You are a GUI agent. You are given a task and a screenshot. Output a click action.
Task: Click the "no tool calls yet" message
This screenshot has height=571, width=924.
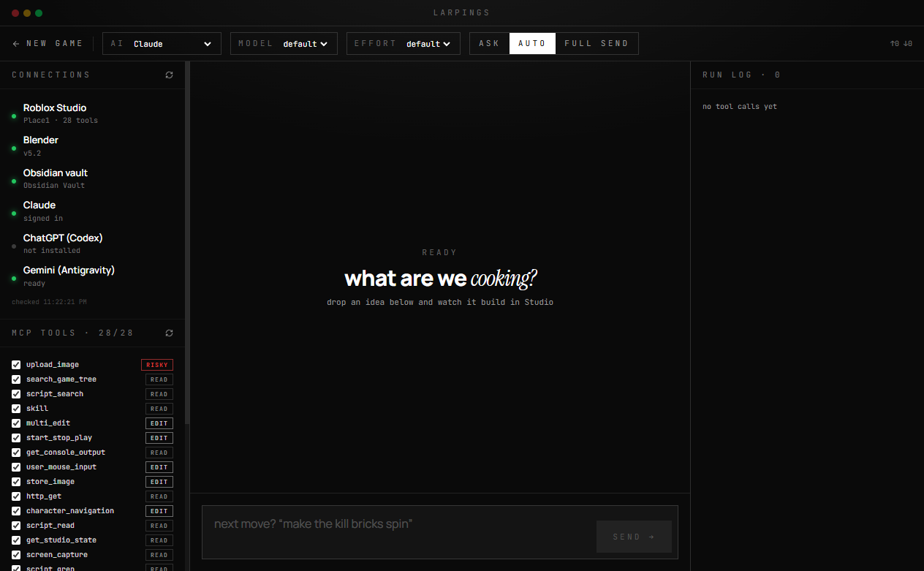pos(740,107)
